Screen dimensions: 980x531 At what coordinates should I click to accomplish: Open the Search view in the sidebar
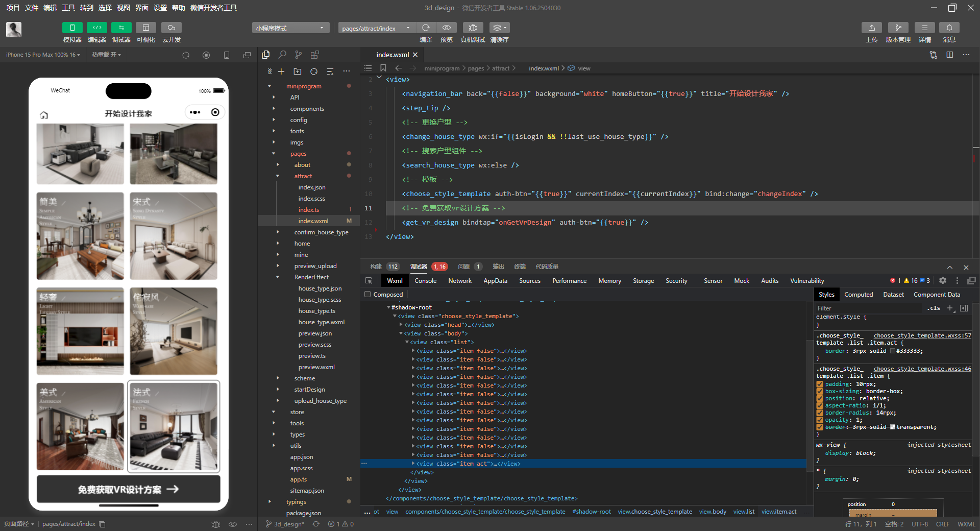[x=282, y=55]
